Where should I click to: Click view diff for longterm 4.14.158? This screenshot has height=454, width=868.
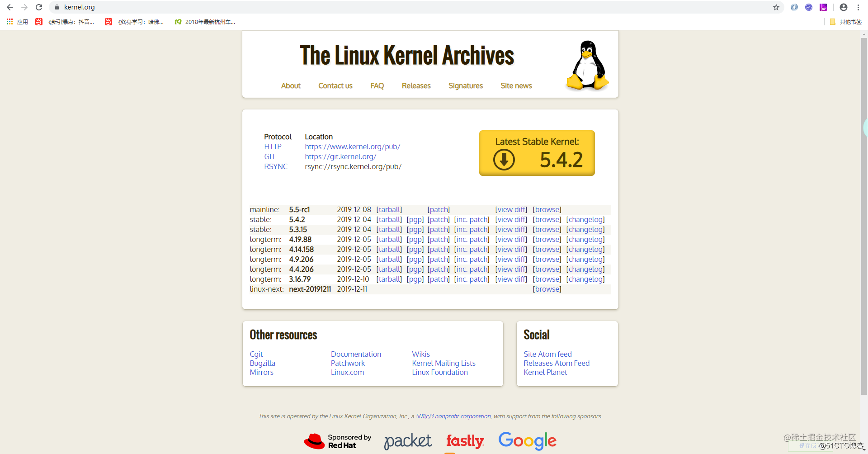pos(511,250)
